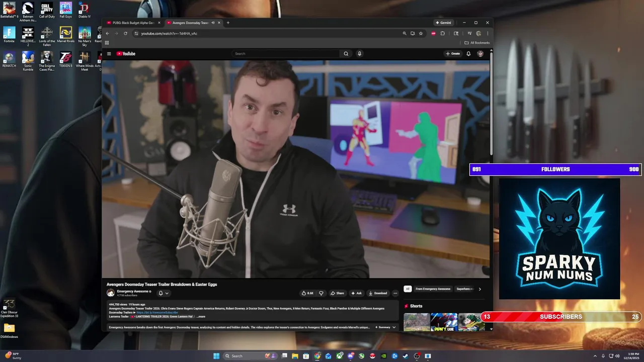Click the Chrome address bar URL

tap(169, 33)
